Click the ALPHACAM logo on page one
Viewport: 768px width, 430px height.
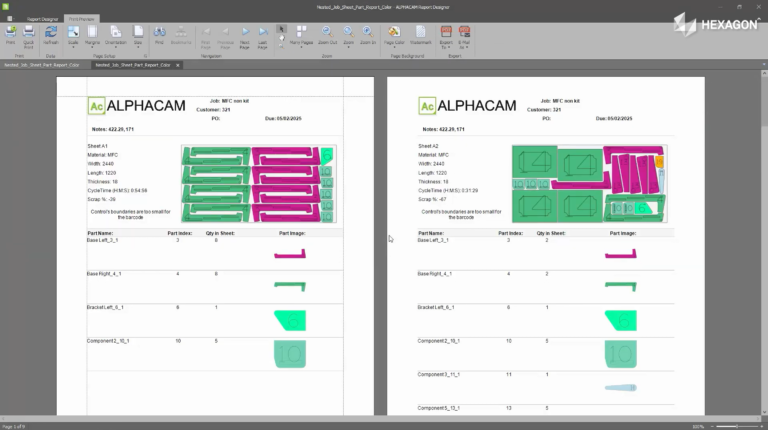(x=137, y=106)
